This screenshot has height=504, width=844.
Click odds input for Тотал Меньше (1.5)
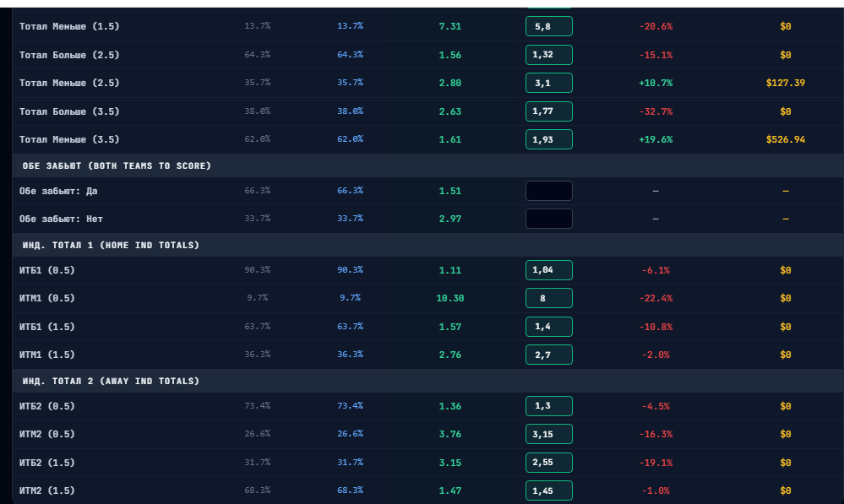pos(548,26)
